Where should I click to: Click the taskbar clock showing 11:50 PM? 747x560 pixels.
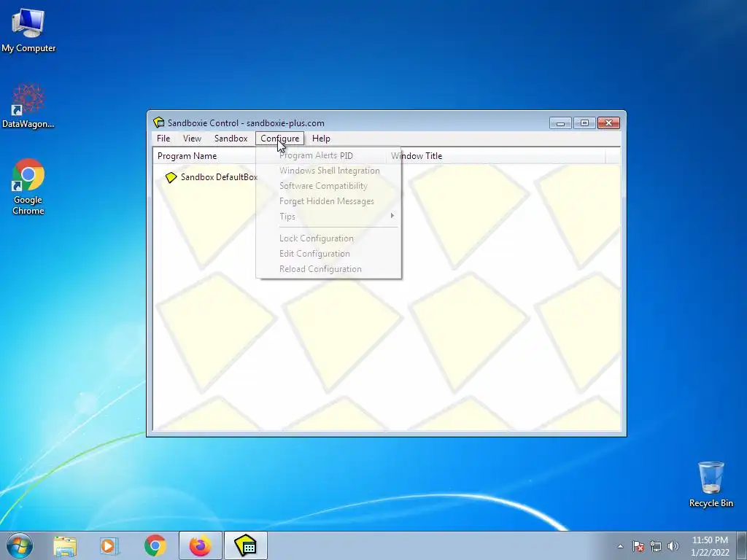pyautogui.click(x=710, y=545)
